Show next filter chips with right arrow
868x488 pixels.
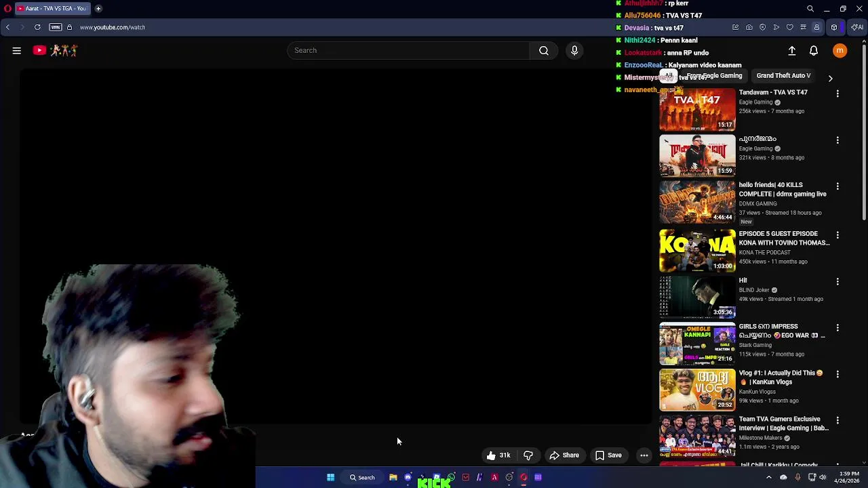pos(830,78)
